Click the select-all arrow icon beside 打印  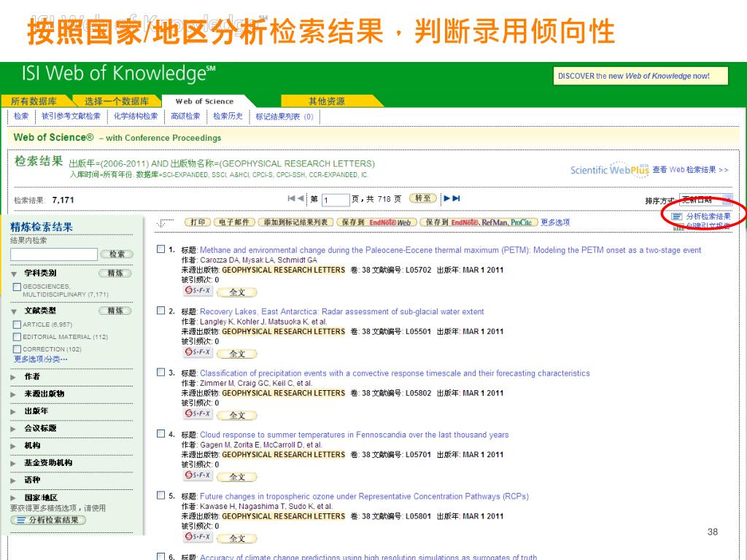[165, 222]
